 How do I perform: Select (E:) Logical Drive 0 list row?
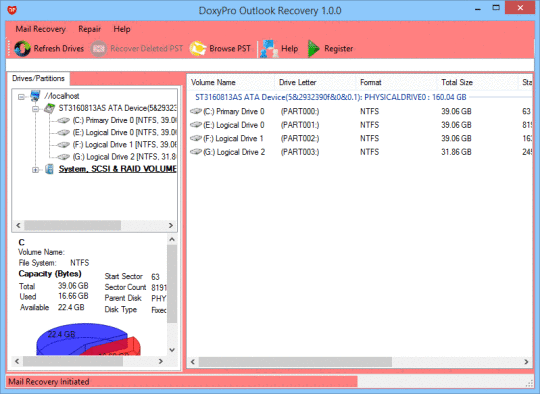(360, 125)
